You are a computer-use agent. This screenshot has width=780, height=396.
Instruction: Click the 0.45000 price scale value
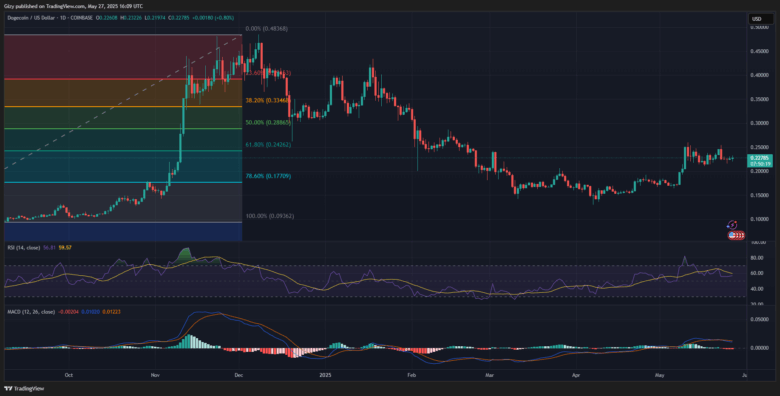[x=759, y=51]
